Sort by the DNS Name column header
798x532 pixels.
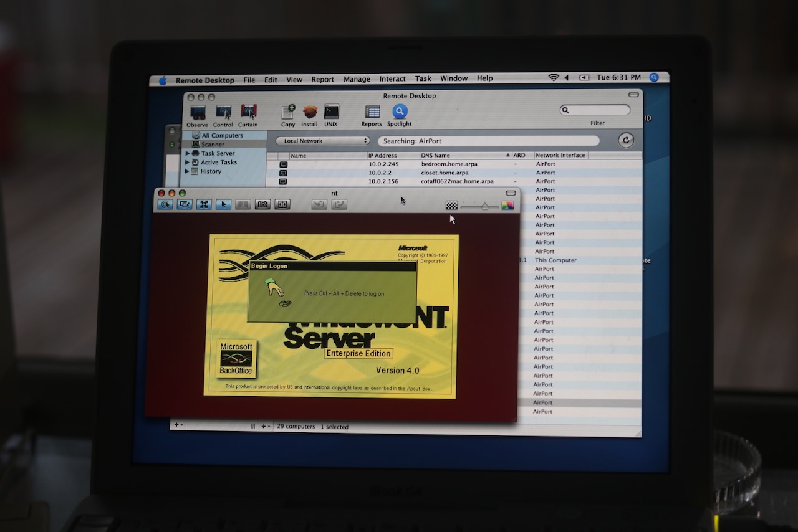coord(465,156)
